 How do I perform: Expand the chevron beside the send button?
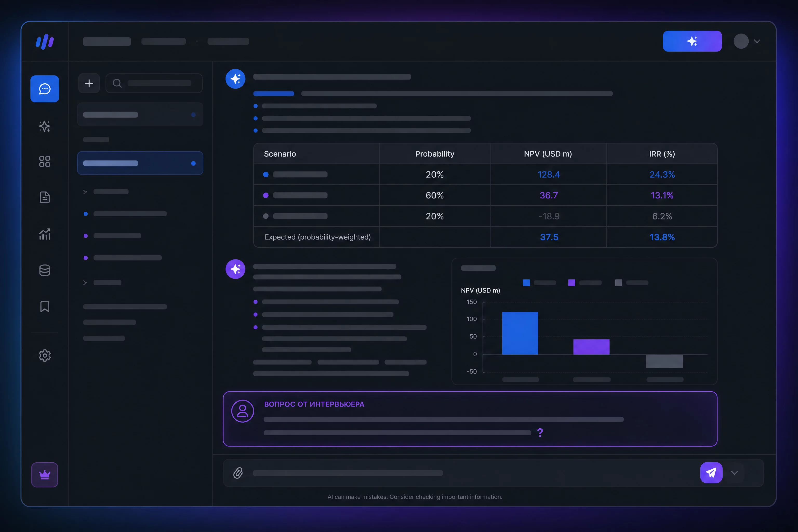pos(734,473)
